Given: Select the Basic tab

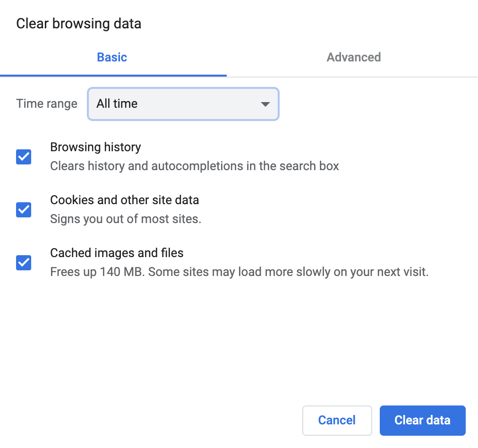Looking at the screenshot, I should coord(111,57).
